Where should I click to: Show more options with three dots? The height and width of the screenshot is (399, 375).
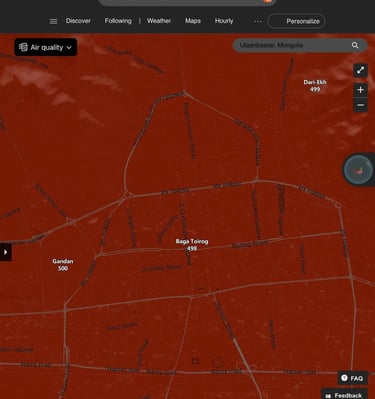(258, 21)
